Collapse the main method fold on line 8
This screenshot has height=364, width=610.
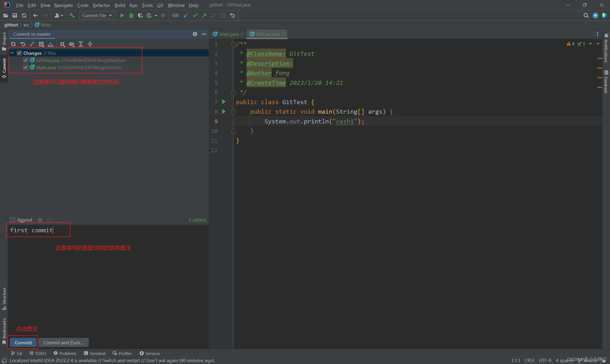(x=233, y=112)
